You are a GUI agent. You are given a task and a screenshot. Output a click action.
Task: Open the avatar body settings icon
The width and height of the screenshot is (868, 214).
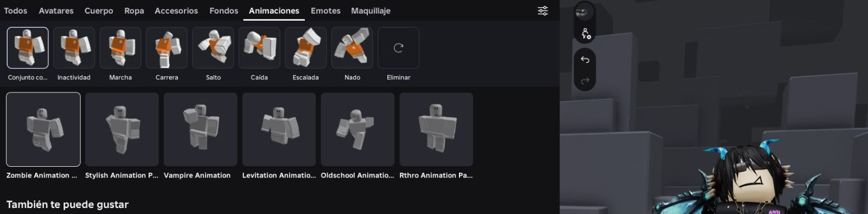pyautogui.click(x=585, y=34)
